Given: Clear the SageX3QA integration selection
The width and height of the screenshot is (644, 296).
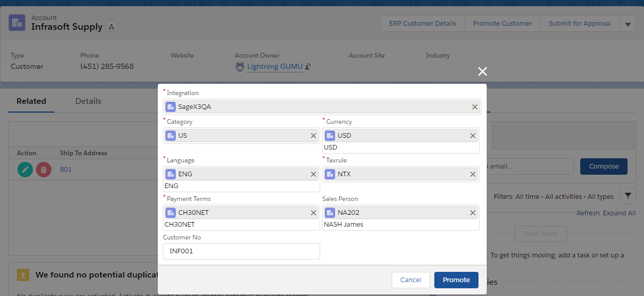Looking at the screenshot, I should (x=475, y=107).
